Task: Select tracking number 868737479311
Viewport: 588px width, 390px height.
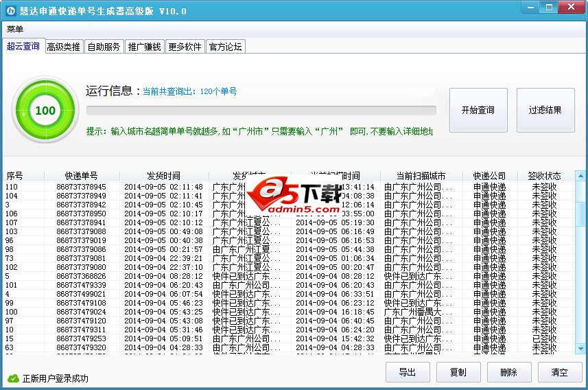Action: click(x=82, y=330)
